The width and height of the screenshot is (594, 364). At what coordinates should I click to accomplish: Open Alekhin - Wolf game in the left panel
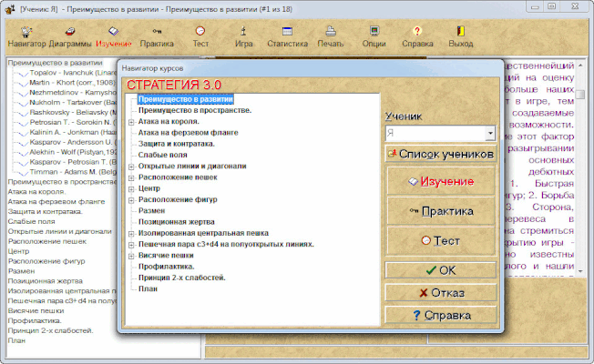pos(73,152)
